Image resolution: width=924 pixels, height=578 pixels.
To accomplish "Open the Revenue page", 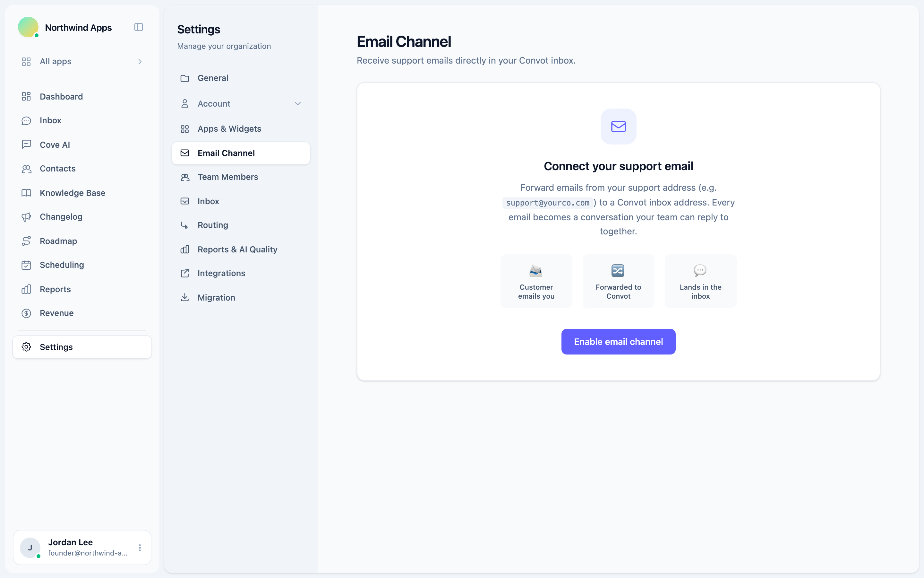I will pos(82,313).
